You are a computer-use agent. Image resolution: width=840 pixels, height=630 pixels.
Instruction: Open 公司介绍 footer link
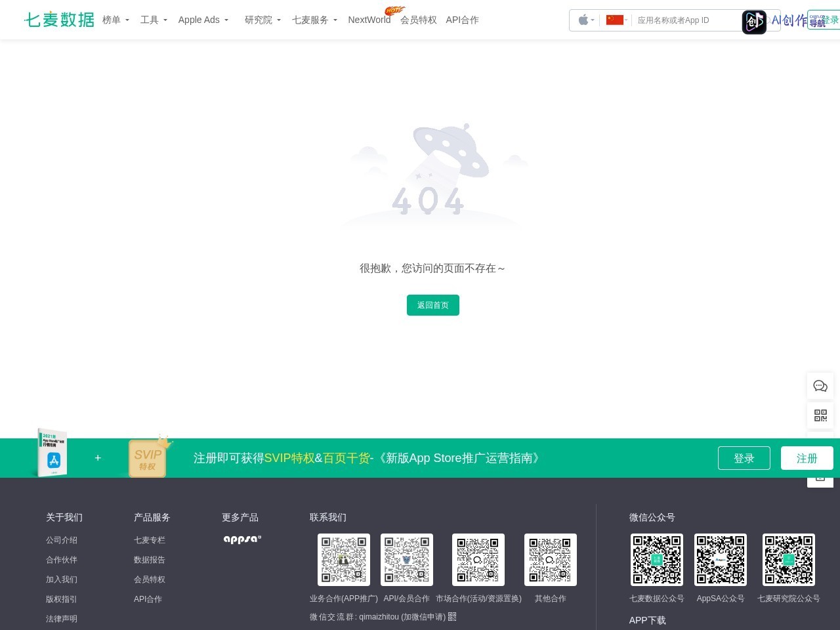(62, 540)
